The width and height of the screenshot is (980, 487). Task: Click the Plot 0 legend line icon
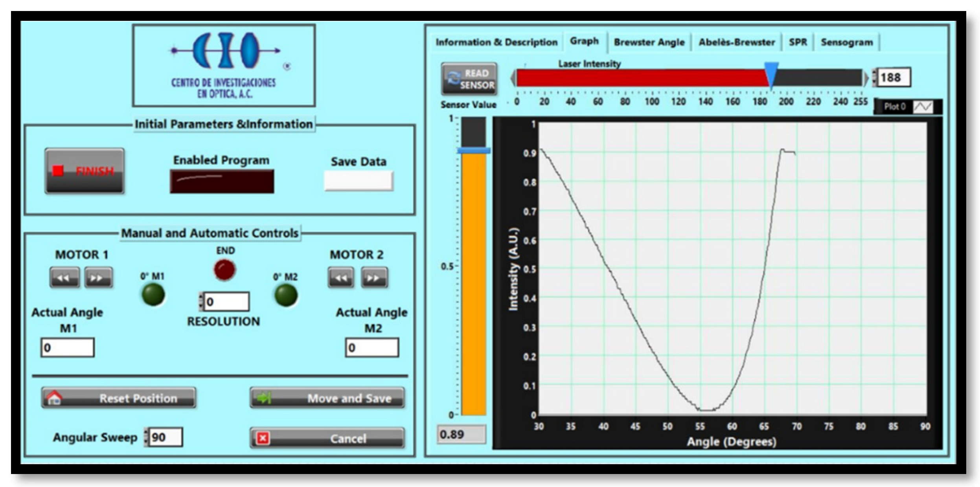tap(922, 107)
